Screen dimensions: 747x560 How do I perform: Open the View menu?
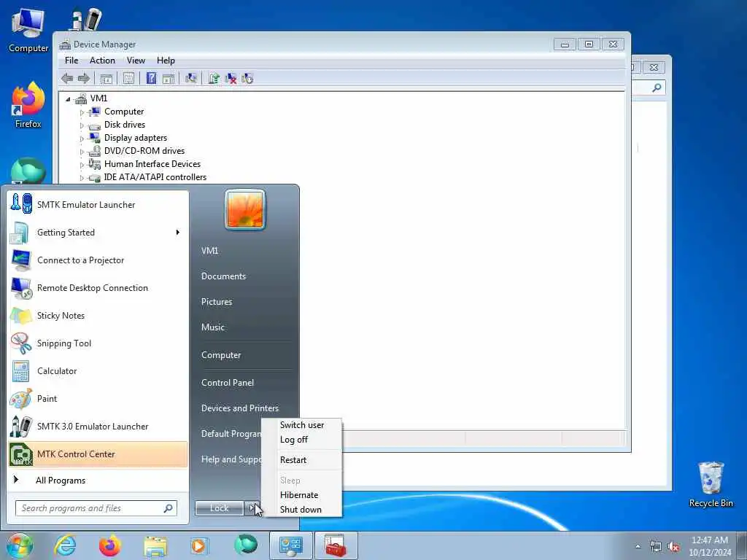point(136,61)
